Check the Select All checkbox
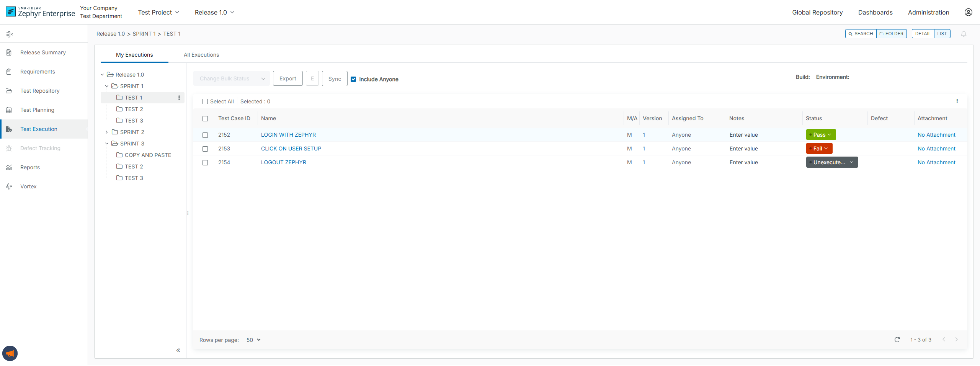980x366 pixels. coord(205,101)
